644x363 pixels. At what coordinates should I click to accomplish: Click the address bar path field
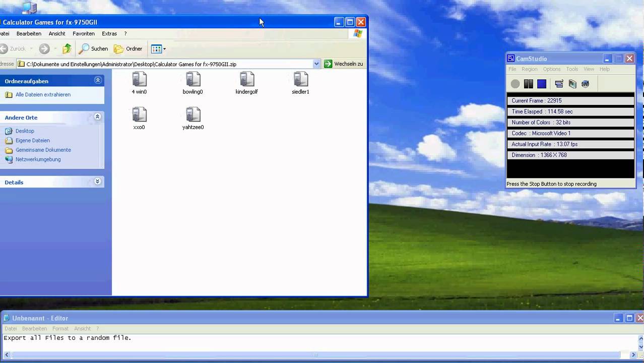click(165, 64)
